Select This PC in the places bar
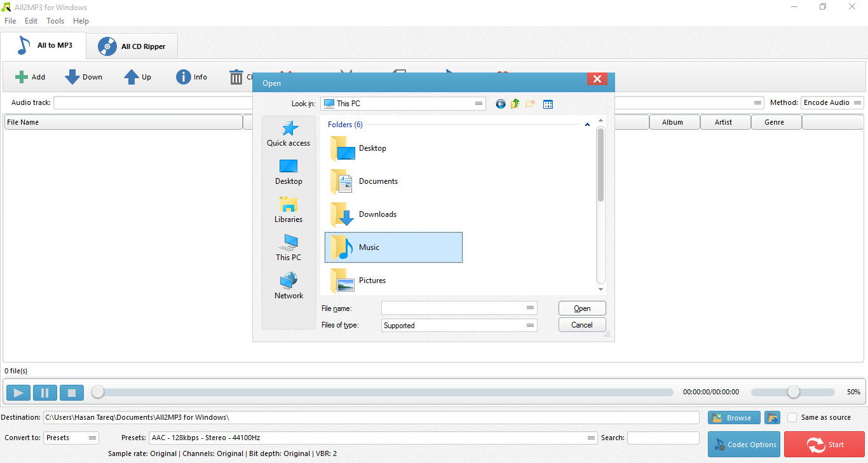This screenshot has height=463, width=868. (288, 248)
